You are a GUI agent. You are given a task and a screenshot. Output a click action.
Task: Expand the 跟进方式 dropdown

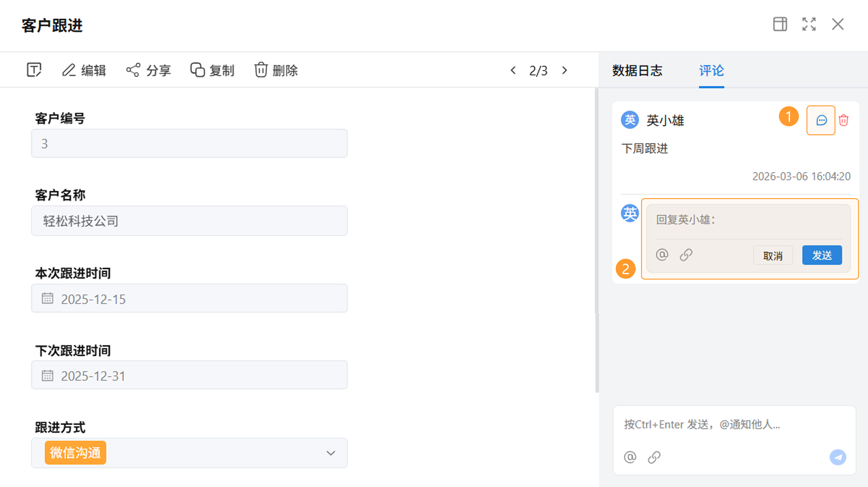pyautogui.click(x=330, y=453)
